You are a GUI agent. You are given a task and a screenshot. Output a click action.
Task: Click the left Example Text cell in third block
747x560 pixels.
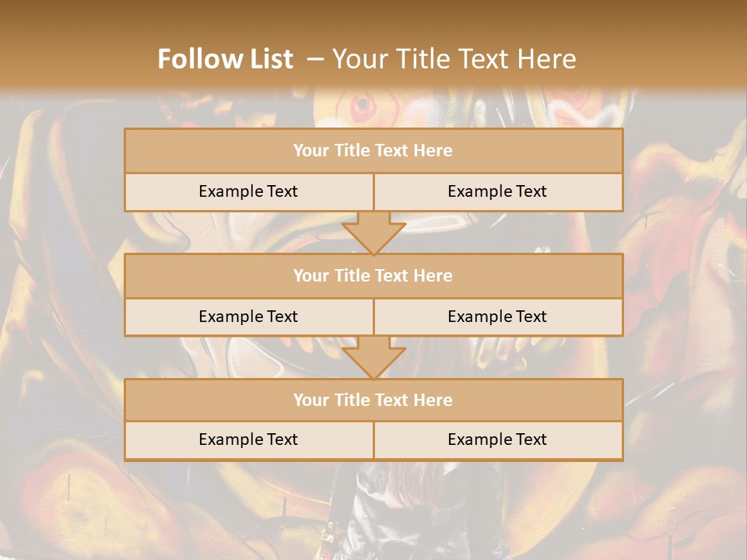click(248, 439)
